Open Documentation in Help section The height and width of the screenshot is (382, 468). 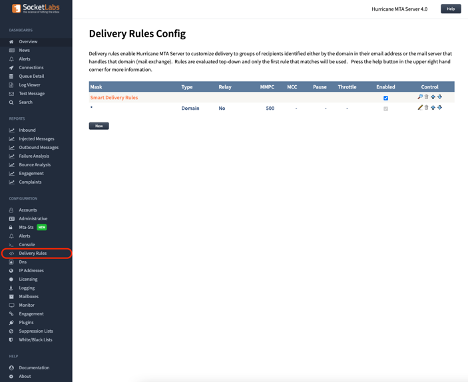point(34,368)
